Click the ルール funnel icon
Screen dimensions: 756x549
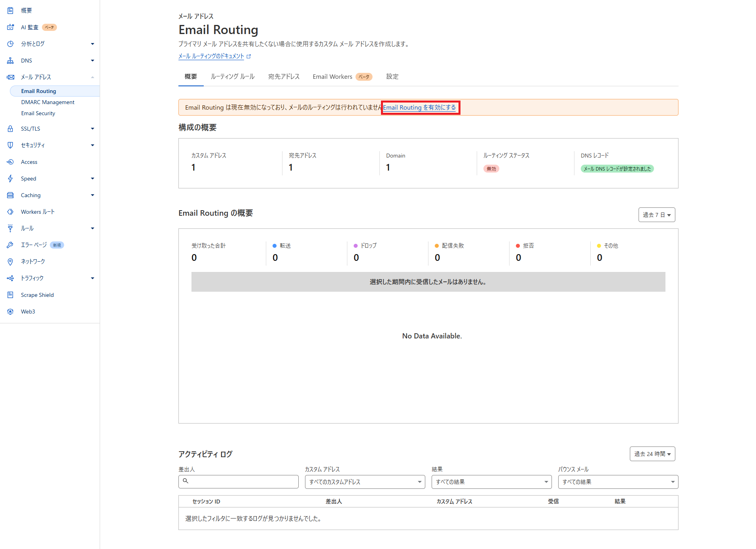pyautogui.click(x=10, y=228)
